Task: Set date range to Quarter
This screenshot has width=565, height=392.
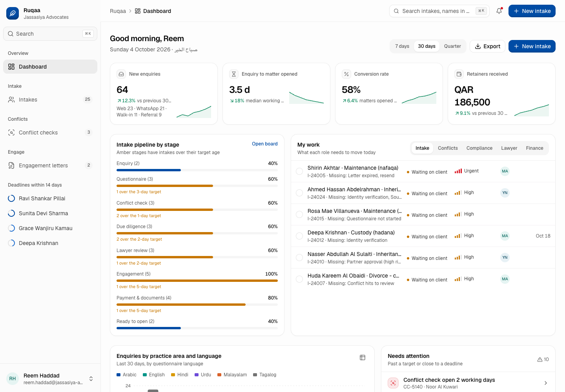Action: pos(452,46)
